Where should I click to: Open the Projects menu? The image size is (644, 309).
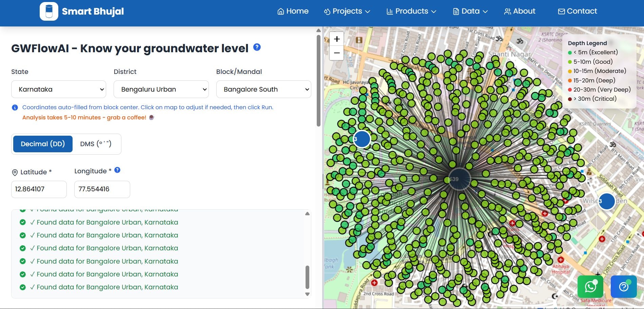347,11
